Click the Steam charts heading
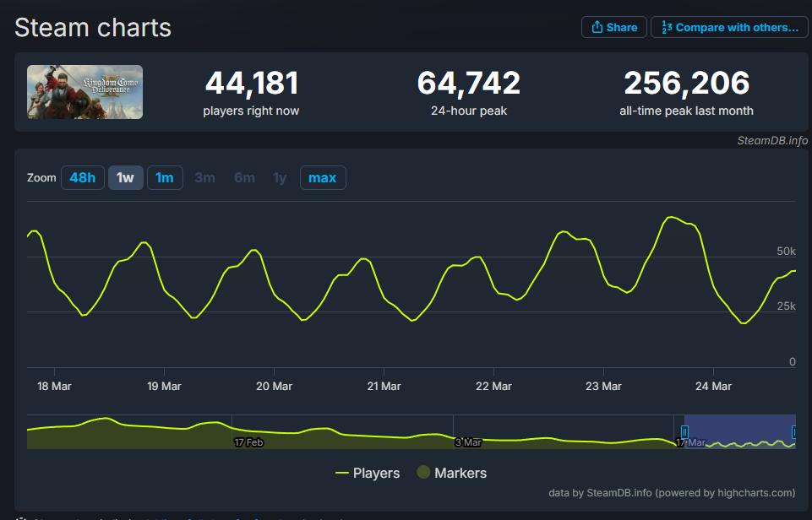Image resolution: width=812 pixels, height=520 pixels. [x=93, y=27]
